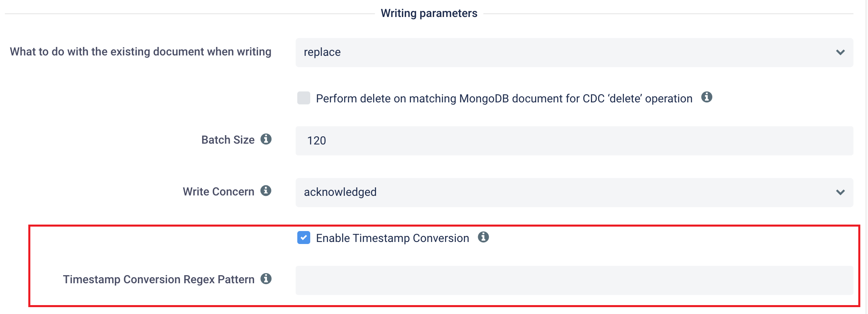Click the Writing parameters section heading
This screenshot has width=868, height=314.
(429, 13)
